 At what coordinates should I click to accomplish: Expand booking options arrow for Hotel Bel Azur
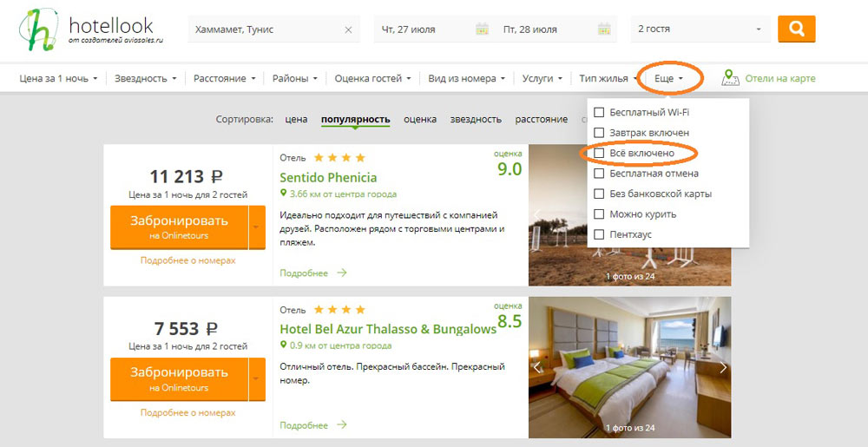pos(257,379)
